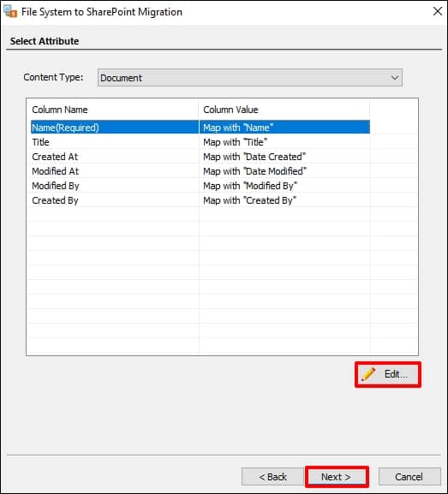448x494 pixels.
Task: Cancel the migration wizard
Action: 409,477
